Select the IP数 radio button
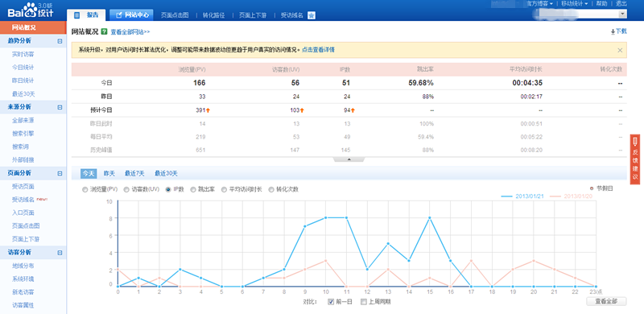This screenshot has width=644, height=314. [x=167, y=189]
